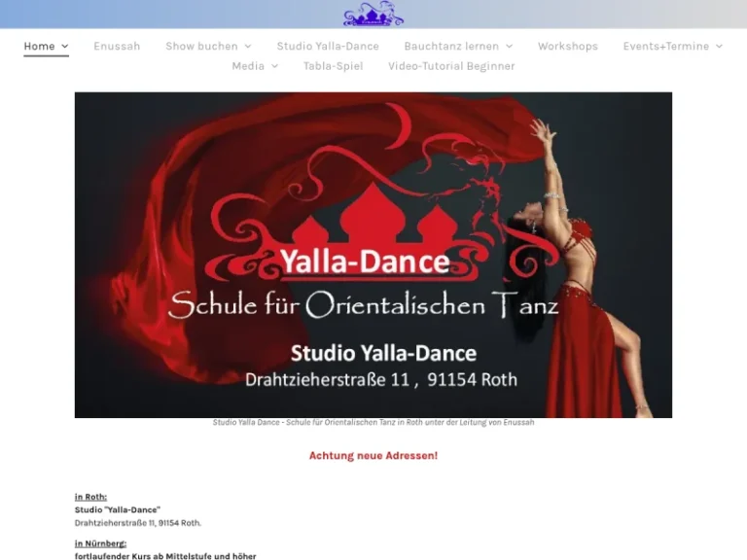Click the Events+Termine menu label

coord(666,47)
